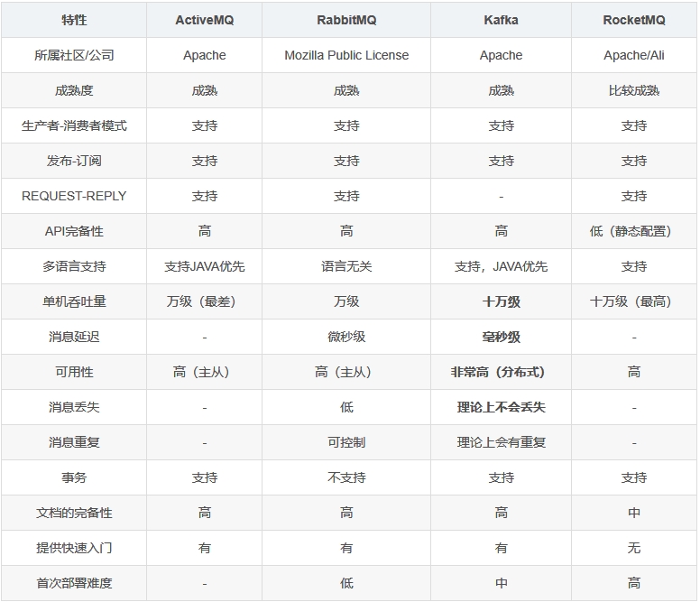The height and width of the screenshot is (602, 700).
Task: Click 高（主从）in the RabbitMQ column
Action: pos(344,372)
